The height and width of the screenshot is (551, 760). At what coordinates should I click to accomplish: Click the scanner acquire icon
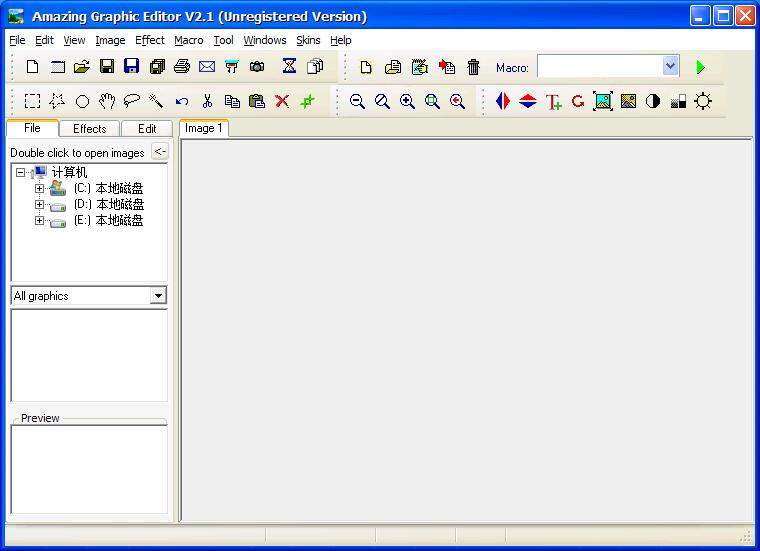(232, 66)
